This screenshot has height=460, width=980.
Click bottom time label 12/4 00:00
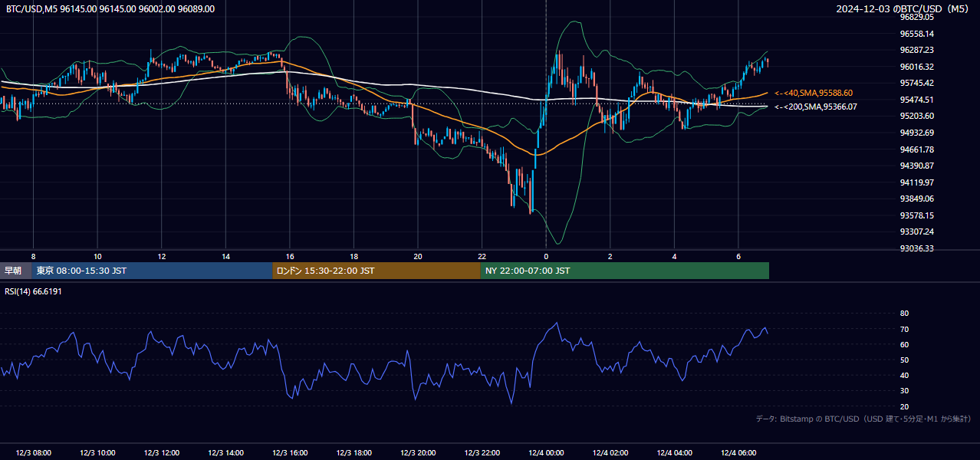pos(546,453)
